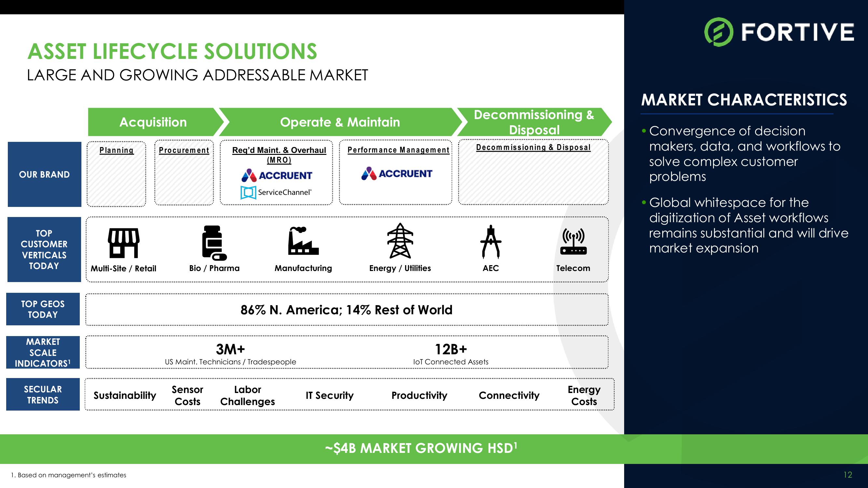Click the '12B+' figure

click(451, 349)
